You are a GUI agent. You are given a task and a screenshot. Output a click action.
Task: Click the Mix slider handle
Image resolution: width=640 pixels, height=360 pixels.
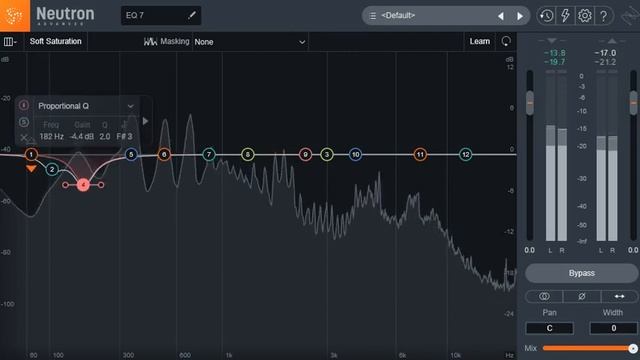633,348
